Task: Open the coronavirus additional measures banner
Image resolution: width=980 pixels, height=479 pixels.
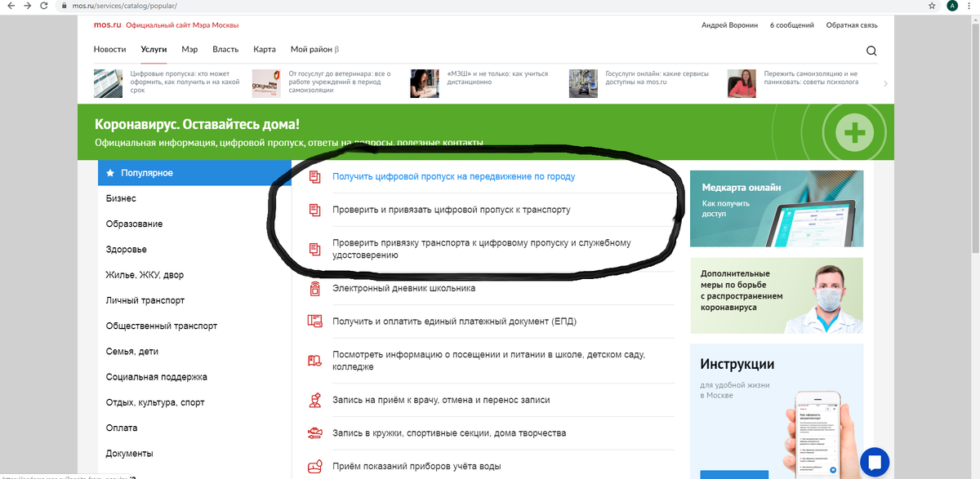Action: point(777,296)
